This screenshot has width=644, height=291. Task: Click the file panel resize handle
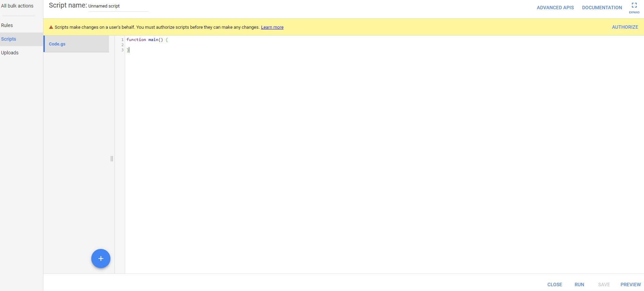tap(112, 159)
